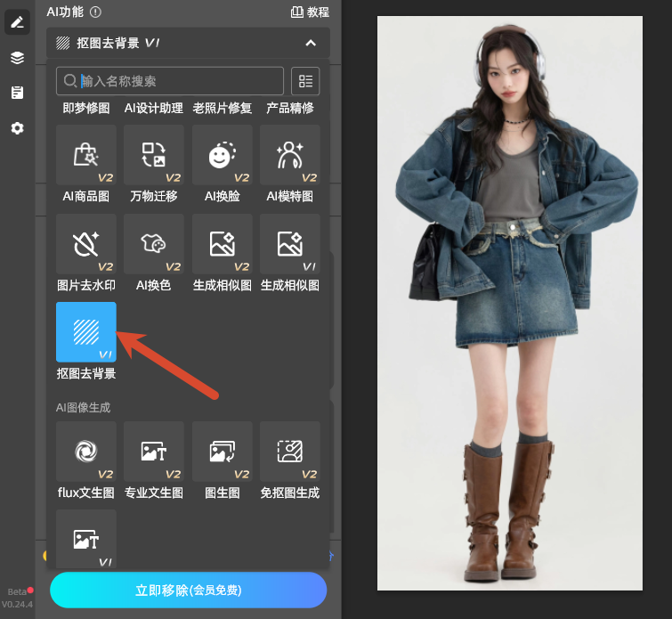Screen dimensions: 672x619
Task: Click the info icon beside AI功能
Action: [x=95, y=12]
